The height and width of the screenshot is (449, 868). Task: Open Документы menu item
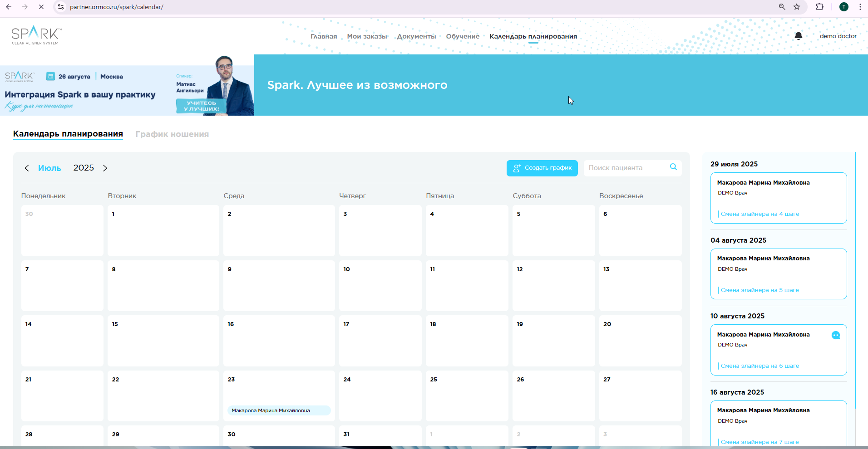pyautogui.click(x=416, y=36)
